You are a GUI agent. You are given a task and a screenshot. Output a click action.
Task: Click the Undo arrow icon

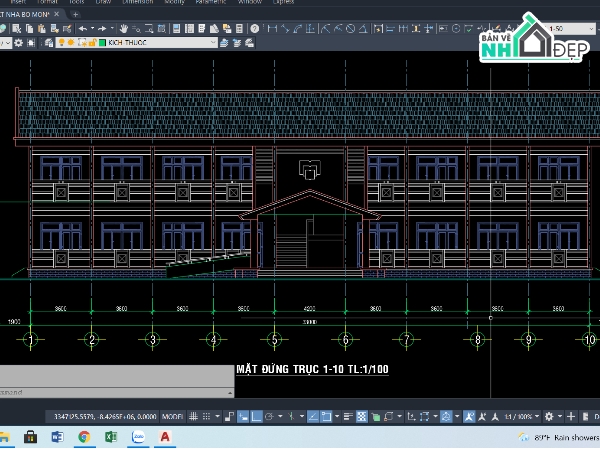tap(82, 29)
